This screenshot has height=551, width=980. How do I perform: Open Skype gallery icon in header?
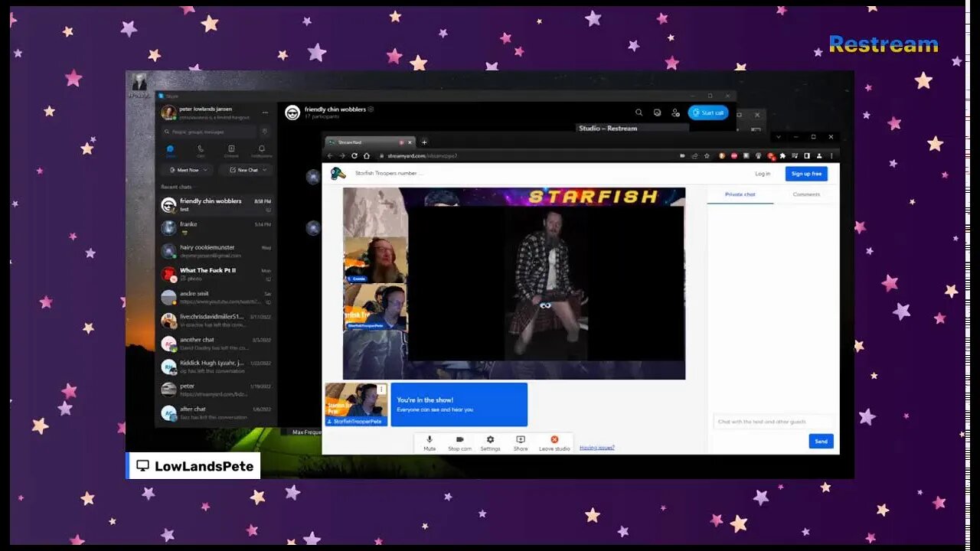tap(657, 112)
